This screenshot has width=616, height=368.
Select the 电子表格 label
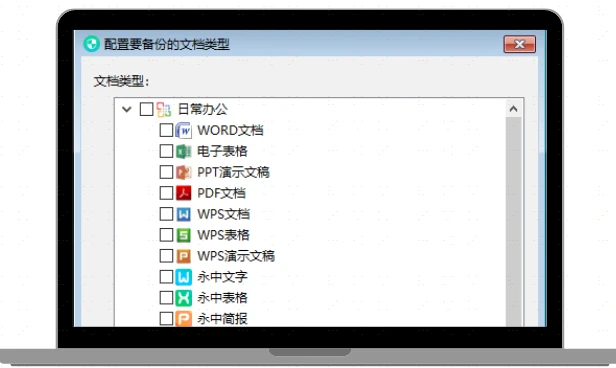[222, 151]
